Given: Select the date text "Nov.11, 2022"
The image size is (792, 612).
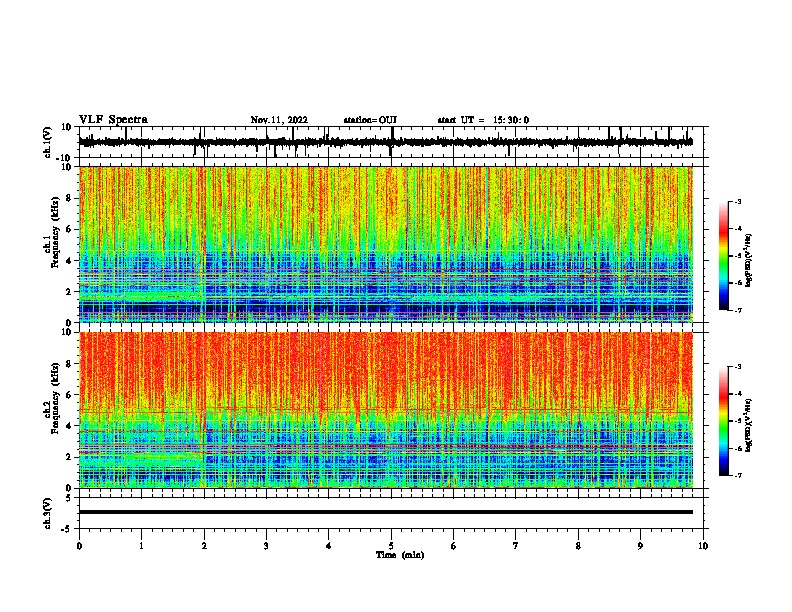Looking at the screenshot, I should [x=279, y=120].
